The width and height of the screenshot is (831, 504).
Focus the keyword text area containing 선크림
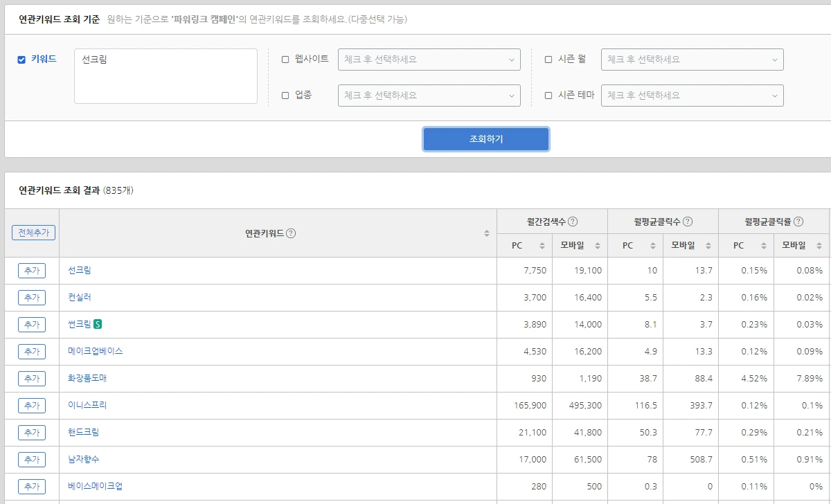[x=166, y=76]
